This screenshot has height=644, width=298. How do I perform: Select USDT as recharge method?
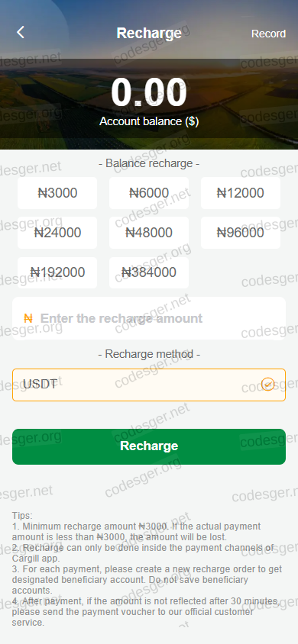149,385
